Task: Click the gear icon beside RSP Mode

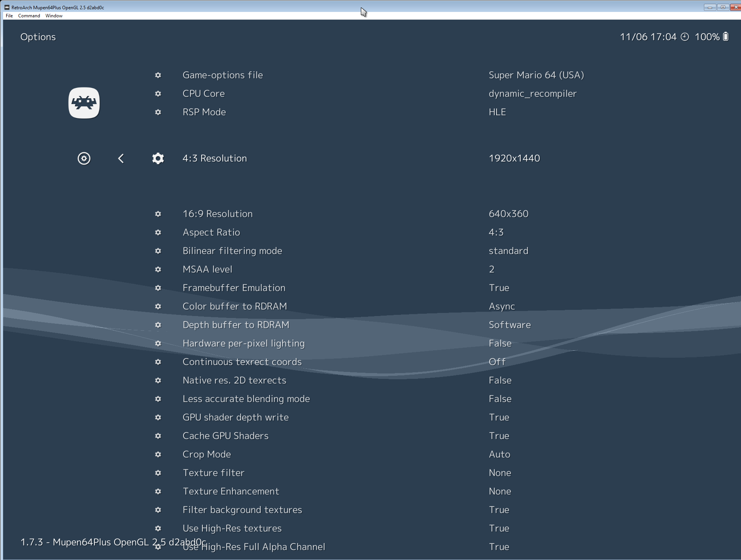Action: tap(158, 112)
